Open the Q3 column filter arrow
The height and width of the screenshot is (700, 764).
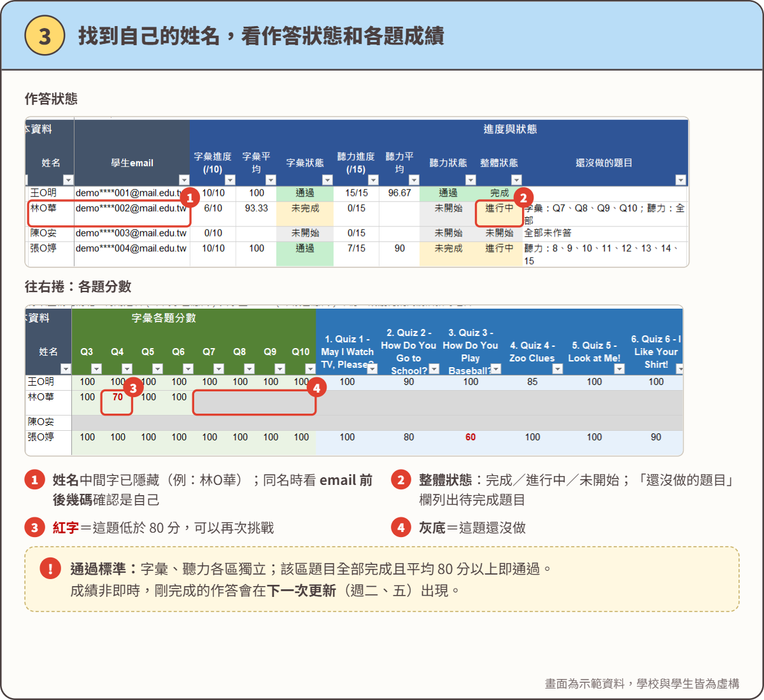coord(96,369)
